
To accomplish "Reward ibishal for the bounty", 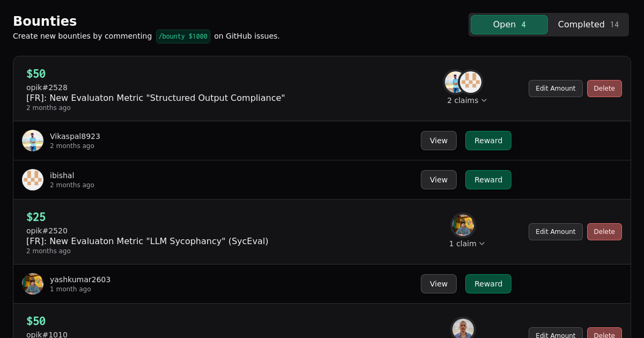I will (488, 180).
